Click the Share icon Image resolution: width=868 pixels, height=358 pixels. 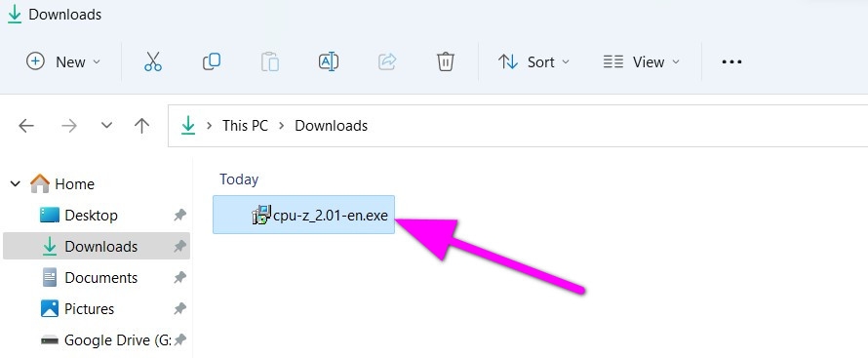(x=387, y=61)
